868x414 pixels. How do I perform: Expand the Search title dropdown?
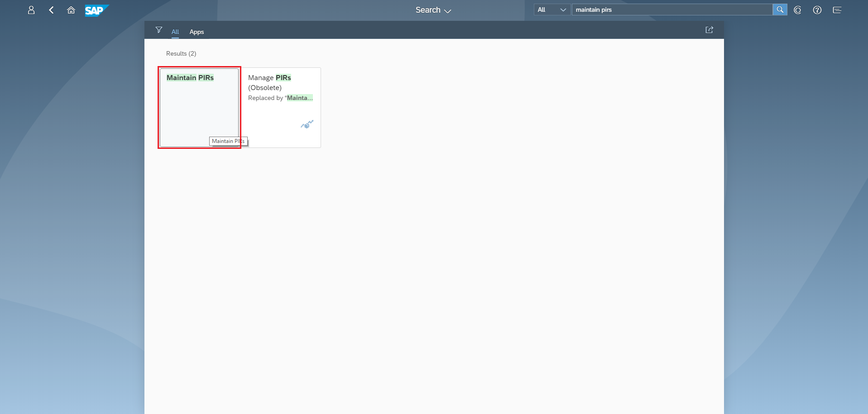pos(433,10)
